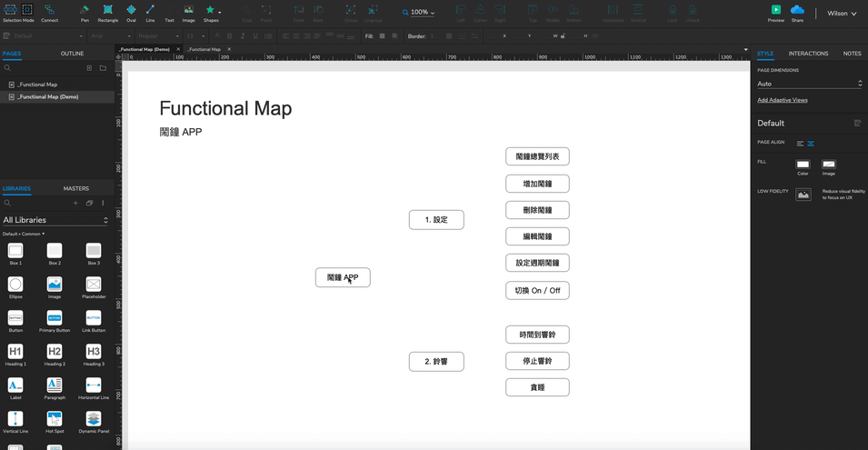The image size is (868, 450).
Task: Open the Notes tab
Action: [852, 53]
